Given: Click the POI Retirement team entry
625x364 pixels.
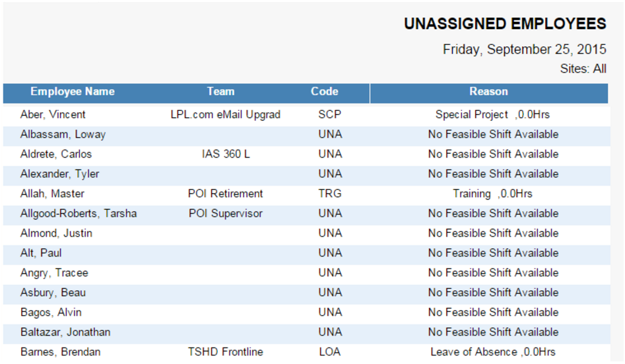Looking at the screenshot, I should pyautogui.click(x=225, y=194).
